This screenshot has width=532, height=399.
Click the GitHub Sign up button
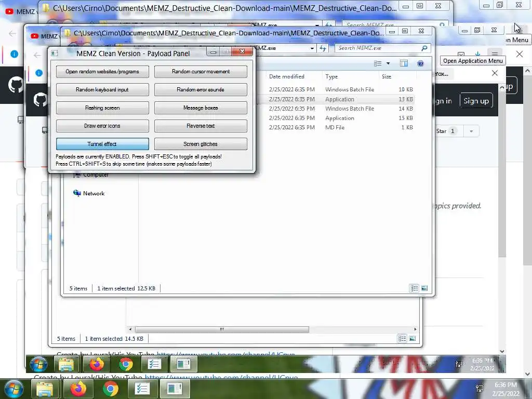pos(476,101)
